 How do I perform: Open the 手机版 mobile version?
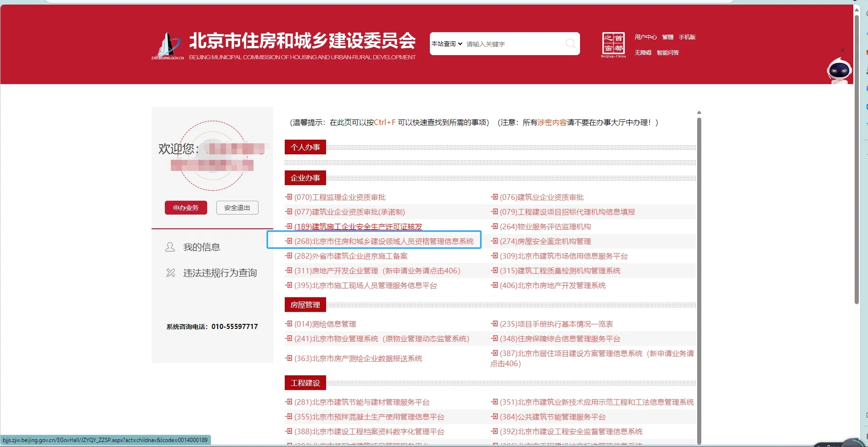click(x=688, y=37)
